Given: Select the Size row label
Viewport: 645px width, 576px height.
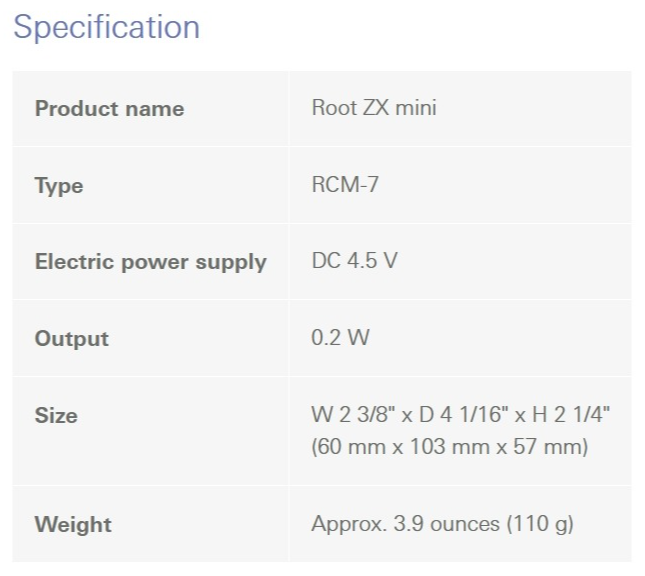Looking at the screenshot, I should (56, 415).
